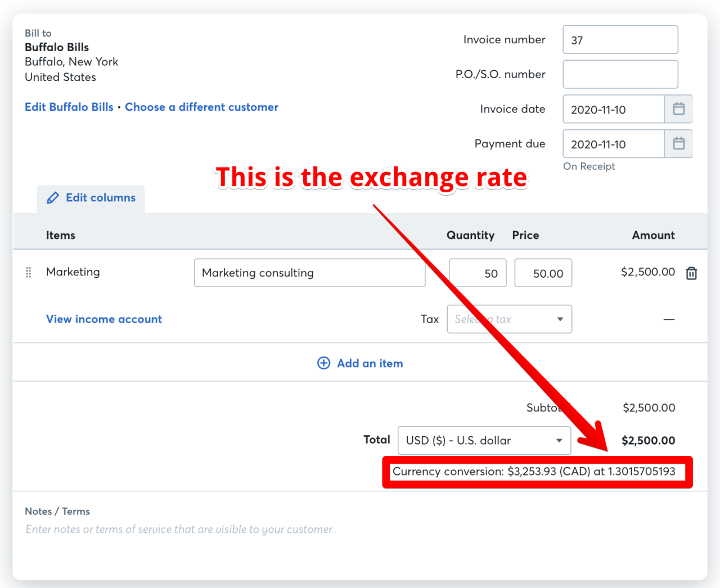Click the currency dropdown arrow

pos(559,441)
